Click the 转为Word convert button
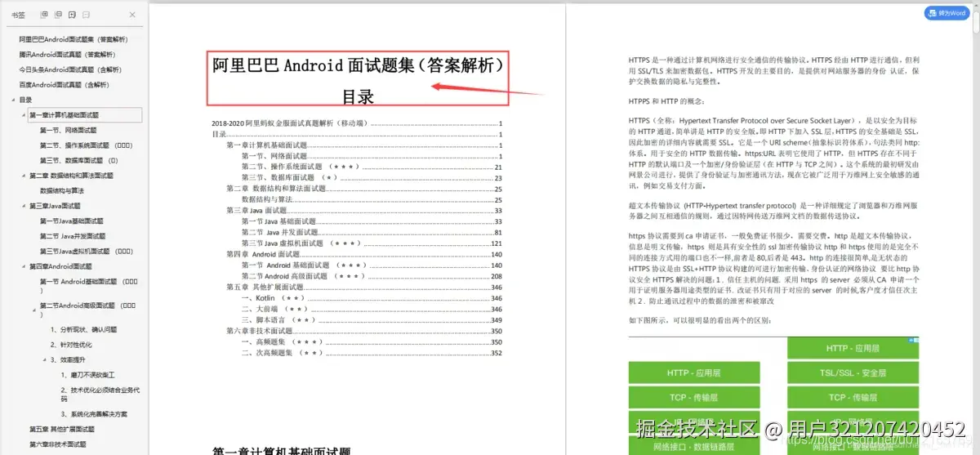 click(946, 13)
